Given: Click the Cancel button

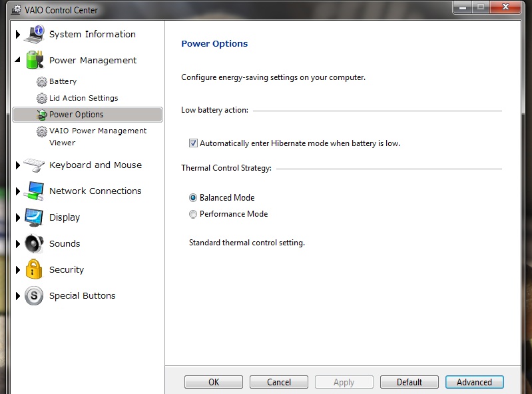Looking at the screenshot, I should pos(279,382).
